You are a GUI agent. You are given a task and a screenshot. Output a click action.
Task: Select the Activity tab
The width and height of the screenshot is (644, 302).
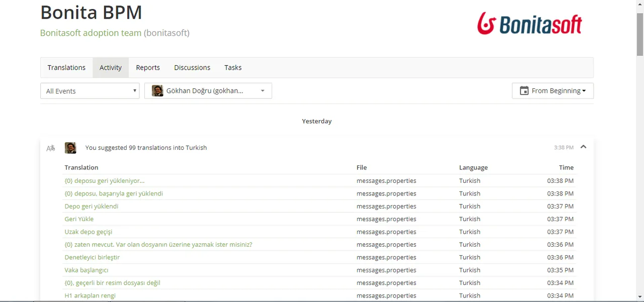(x=111, y=67)
